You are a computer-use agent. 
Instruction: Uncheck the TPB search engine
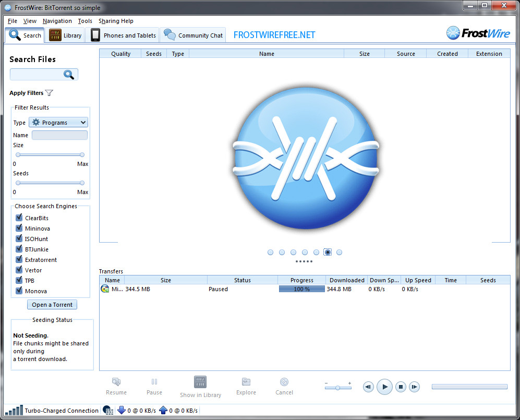19,280
